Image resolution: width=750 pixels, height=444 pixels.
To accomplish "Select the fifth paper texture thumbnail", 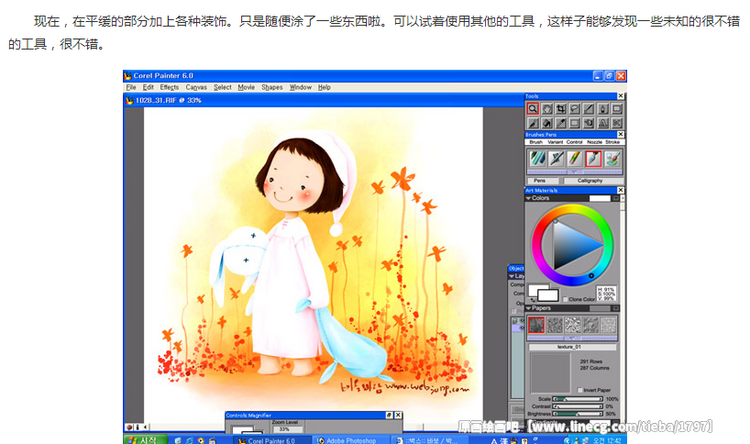I will click(x=609, y=325).
